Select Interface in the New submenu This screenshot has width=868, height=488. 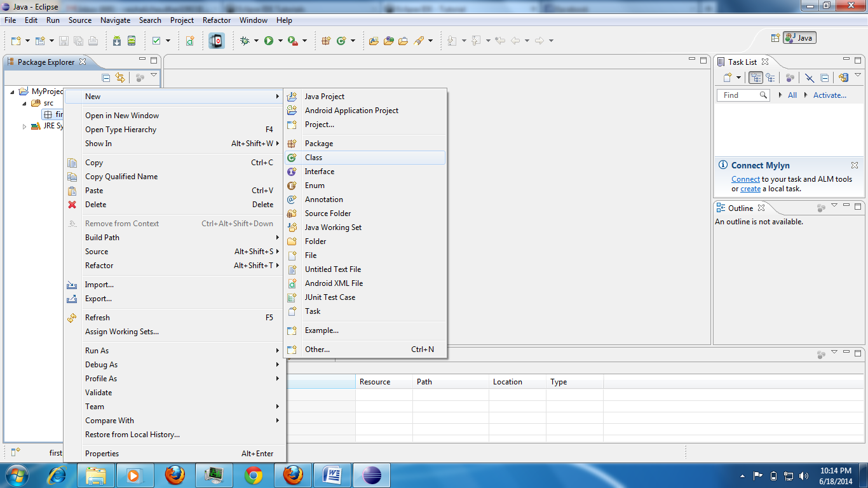tap(365, 172)
